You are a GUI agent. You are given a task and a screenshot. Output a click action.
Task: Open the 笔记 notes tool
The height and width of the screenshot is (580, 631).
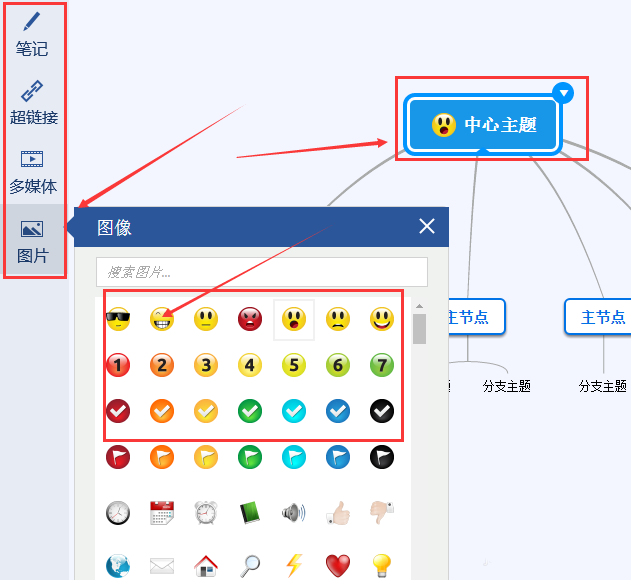[32, 35]
